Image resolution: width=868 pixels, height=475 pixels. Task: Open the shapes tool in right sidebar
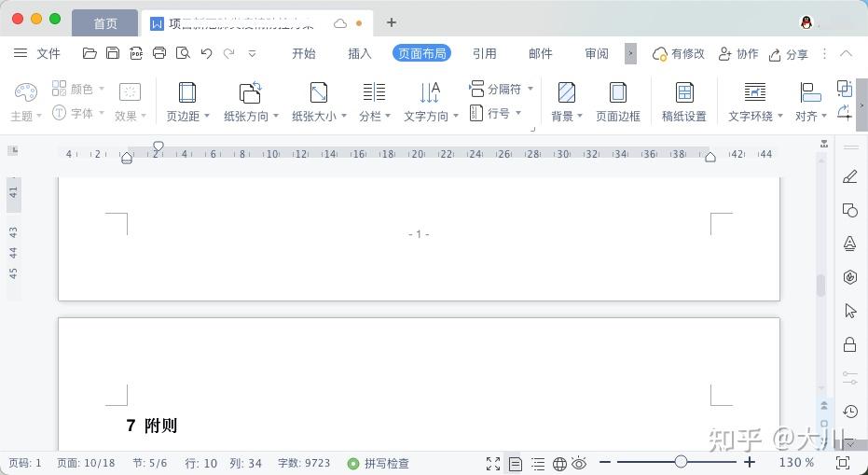(849, 210)
